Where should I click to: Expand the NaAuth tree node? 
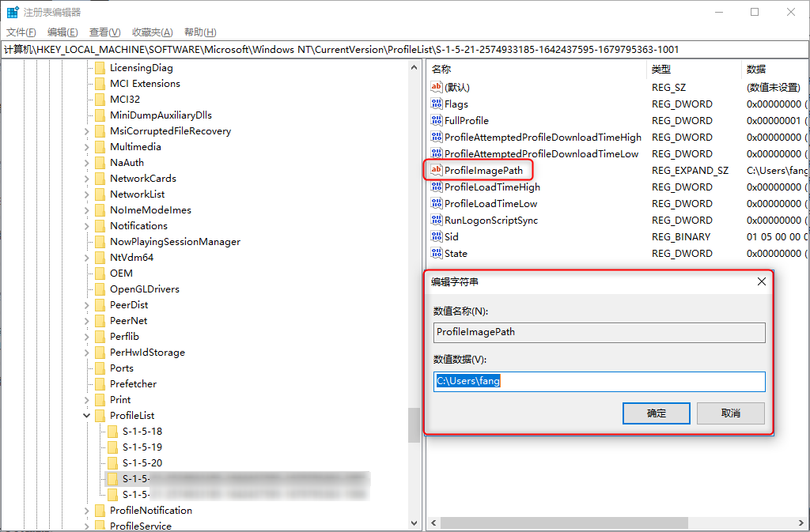point(86,163)
